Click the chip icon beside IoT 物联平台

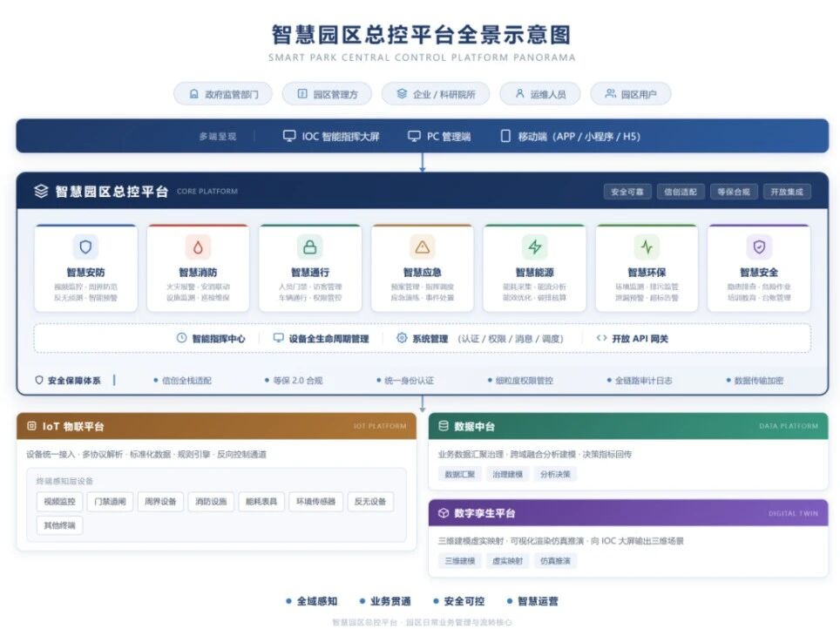pos(31,426)
